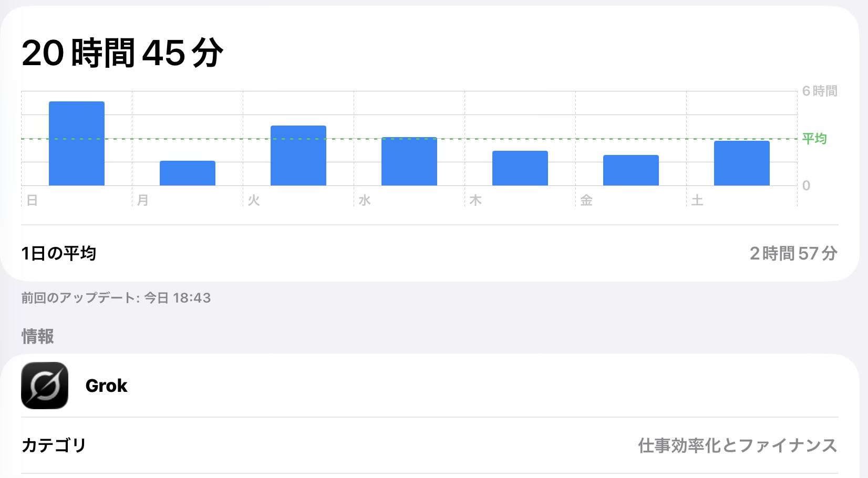Choose the Wednesday usage bar

pos(409,161)
